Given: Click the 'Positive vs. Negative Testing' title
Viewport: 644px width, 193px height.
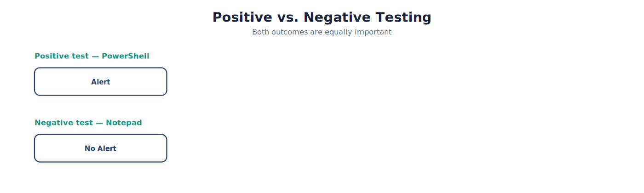Looking at the screenshot, I should click(322, 17).
